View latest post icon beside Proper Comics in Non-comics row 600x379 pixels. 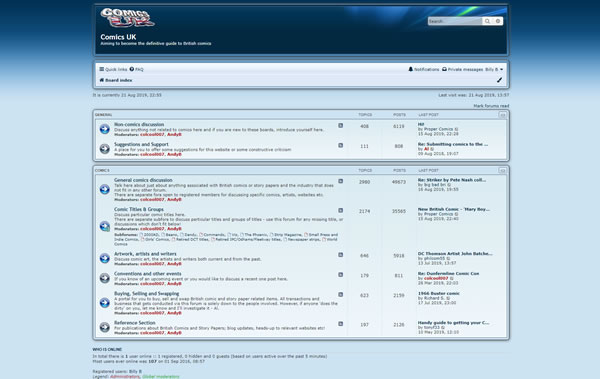[x=457, y=129]
